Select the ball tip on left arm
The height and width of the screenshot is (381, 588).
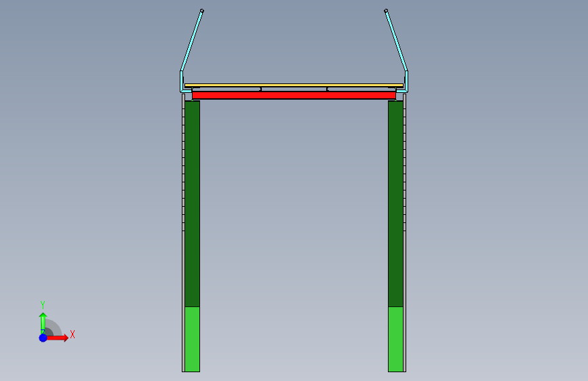click(201, 11)
